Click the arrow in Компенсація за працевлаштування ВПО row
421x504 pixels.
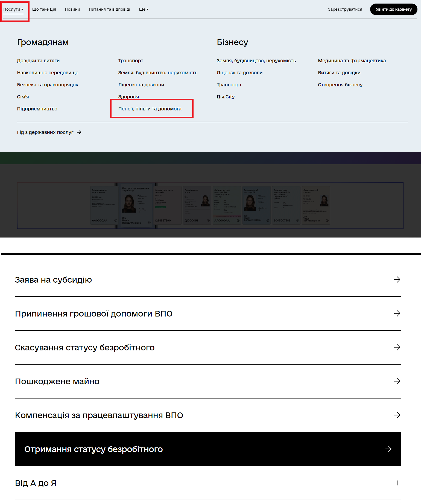pyautogui.click(x=397, y=415)
